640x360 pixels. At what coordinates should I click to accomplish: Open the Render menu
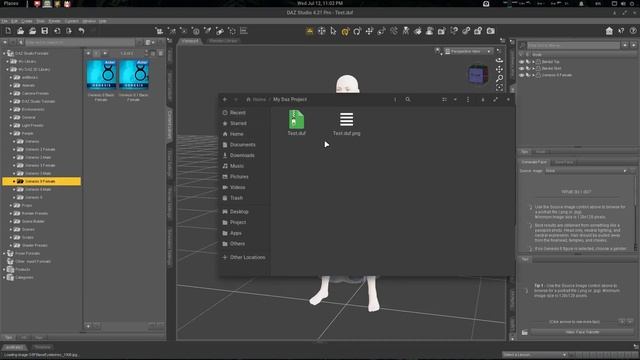coord(54,21)
